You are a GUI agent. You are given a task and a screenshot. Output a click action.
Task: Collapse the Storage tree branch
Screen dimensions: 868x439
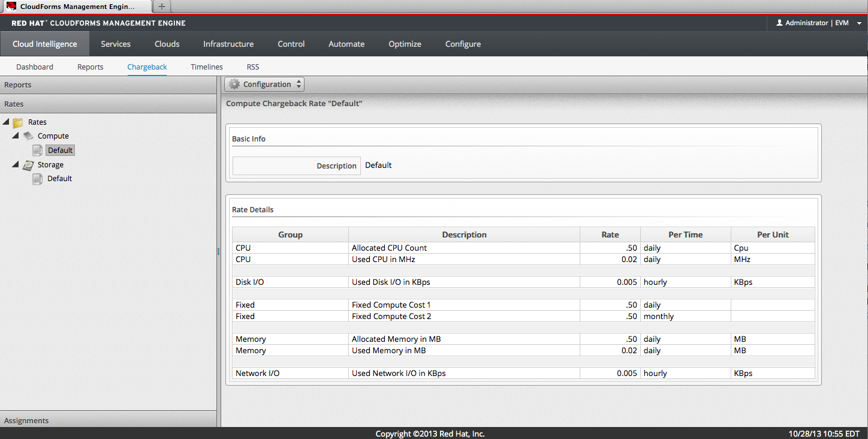16,165
